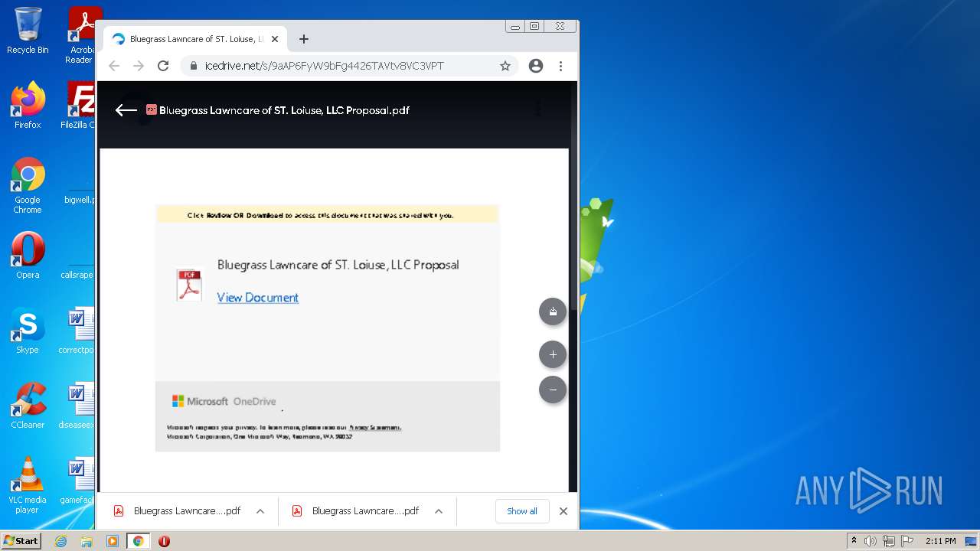Open Windows Explorer folder in taskbar
Screen dimensions: 980x551
(x=87, y=541)
